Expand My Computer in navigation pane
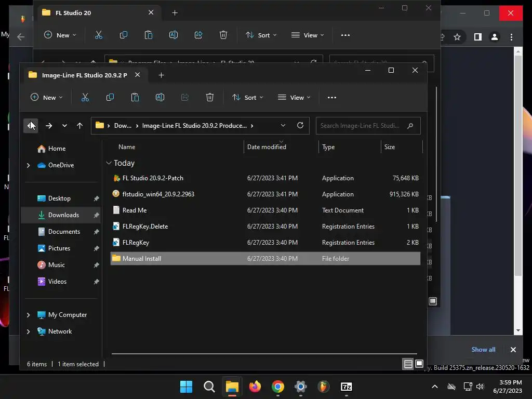 pos(29,315)
